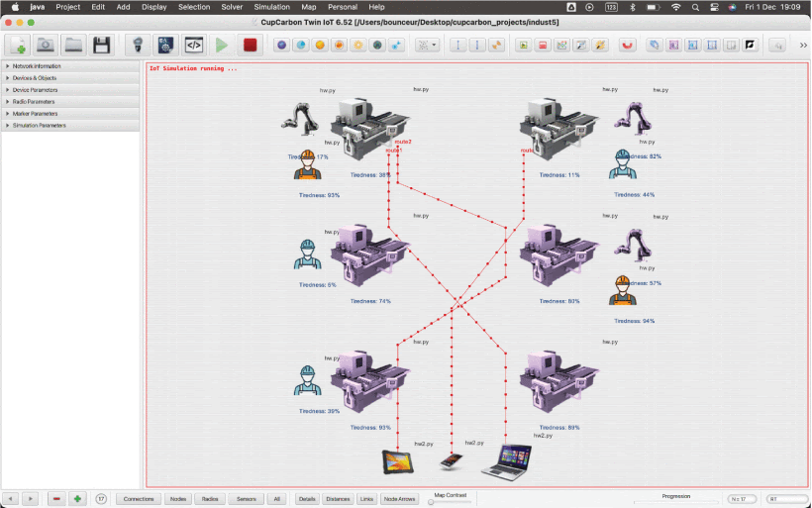Viewport: 812px width, 508px height.
Task: Toggle the Radios display button
Action: pyautogui.click(x=210, y=499)
